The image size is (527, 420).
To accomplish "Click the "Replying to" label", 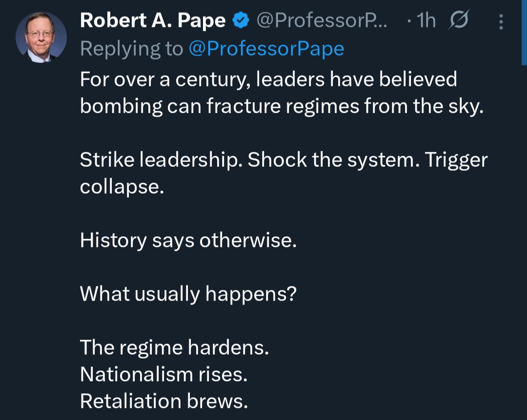I will [x=131, y=49].
